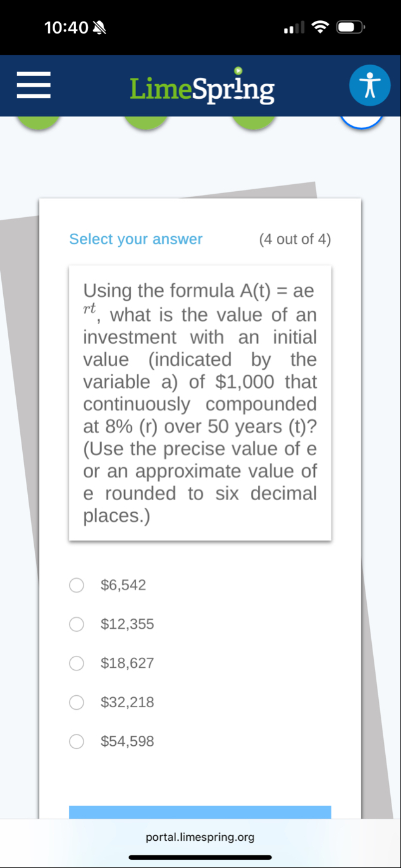Tap the battery indicator in the status bar
401x868 pixels.
(x=349, y=27)
